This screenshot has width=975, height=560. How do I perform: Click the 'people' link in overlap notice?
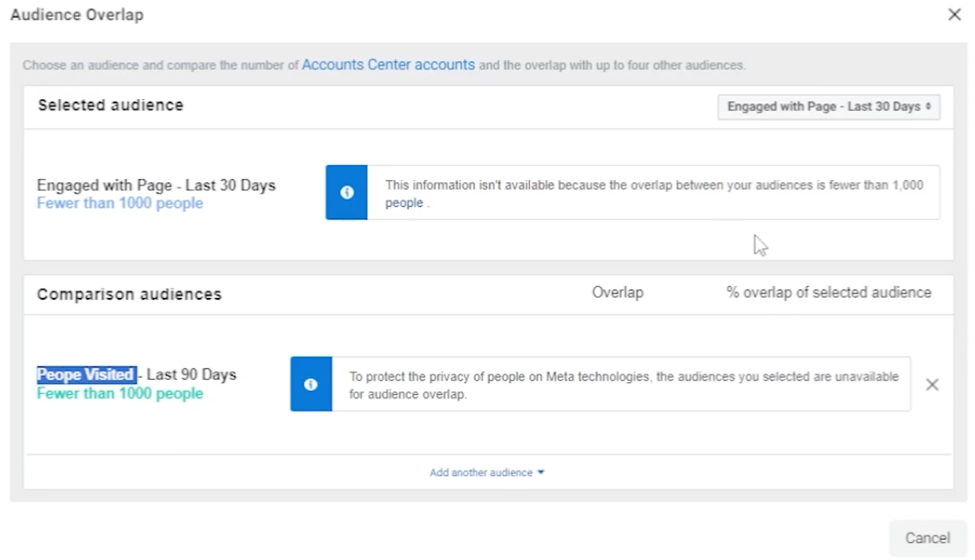tap(404, 203)
